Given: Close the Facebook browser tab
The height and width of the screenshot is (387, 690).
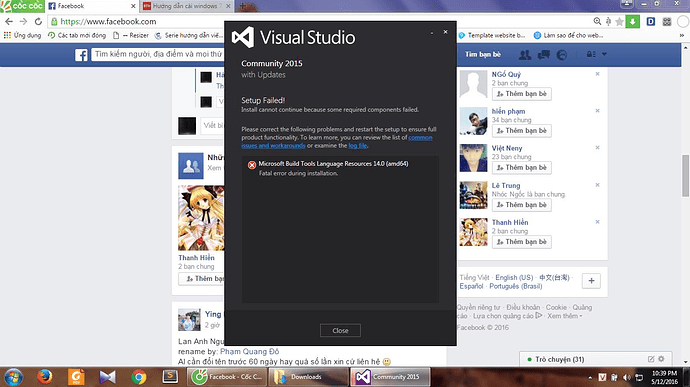Looking at the screenshot, I should pos(133,6).
